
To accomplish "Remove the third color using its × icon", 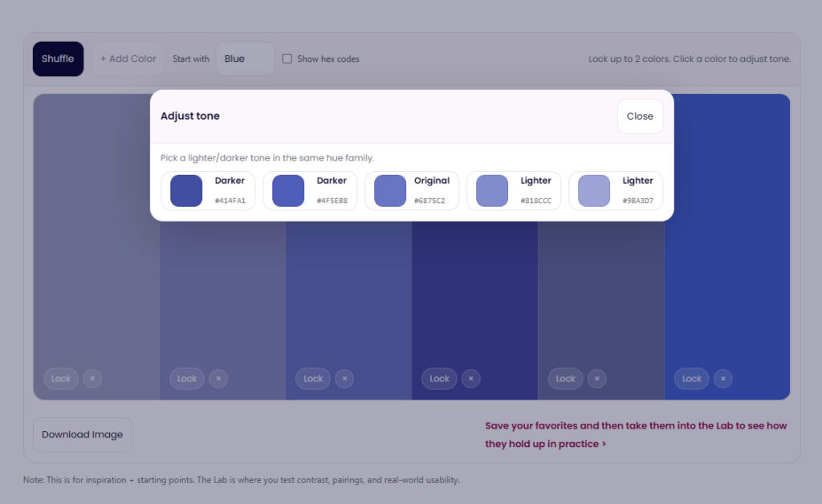I will (x=344, y=378).
